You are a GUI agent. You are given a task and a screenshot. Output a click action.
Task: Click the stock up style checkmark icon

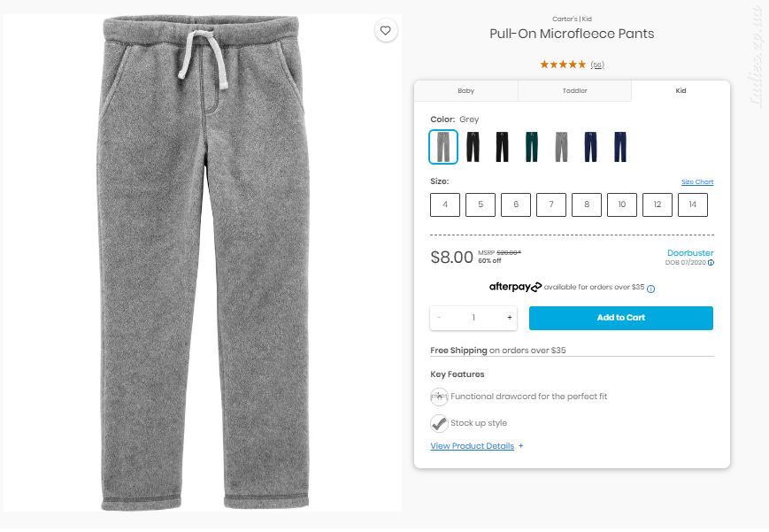click(x=439, y=423)
